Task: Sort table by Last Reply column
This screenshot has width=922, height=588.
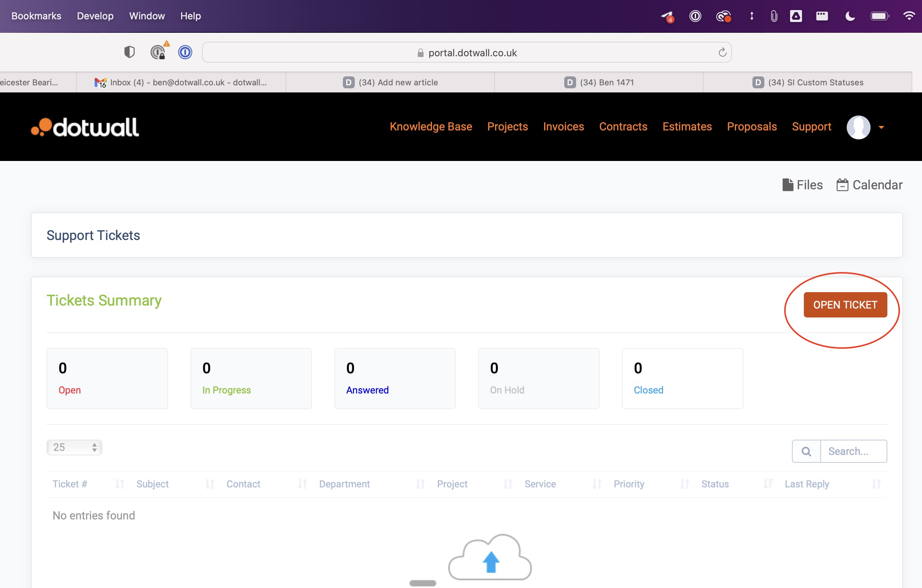Action: coord(807,484)
